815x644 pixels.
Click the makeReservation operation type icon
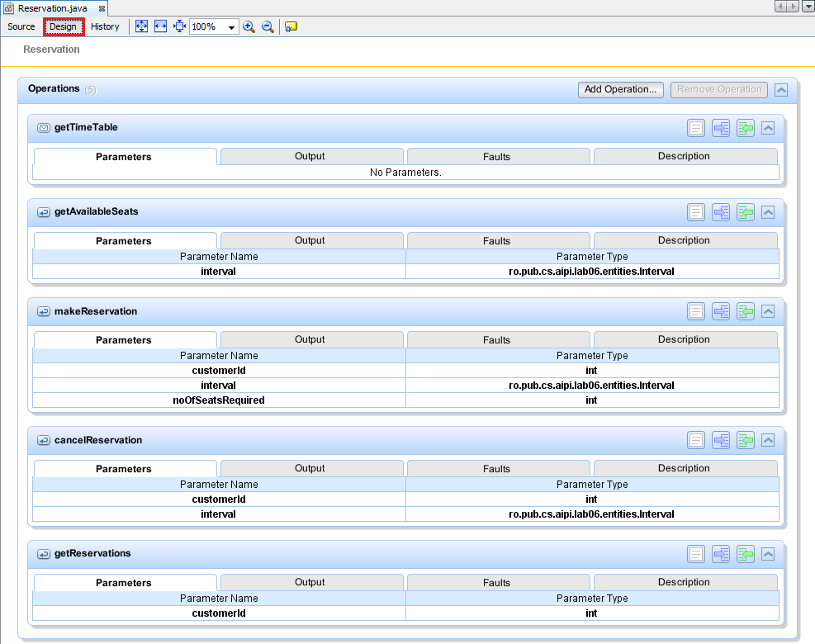[44, 311]
